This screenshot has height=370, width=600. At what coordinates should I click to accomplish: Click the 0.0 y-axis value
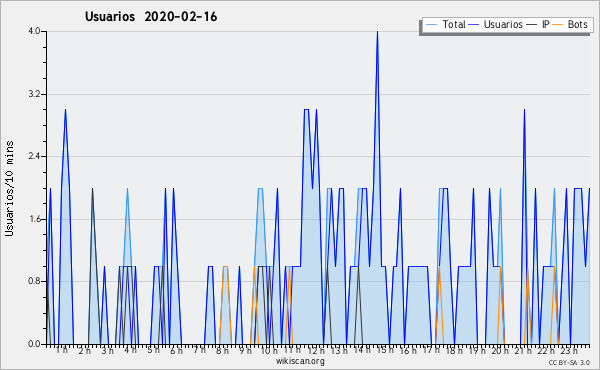[34, 344]
